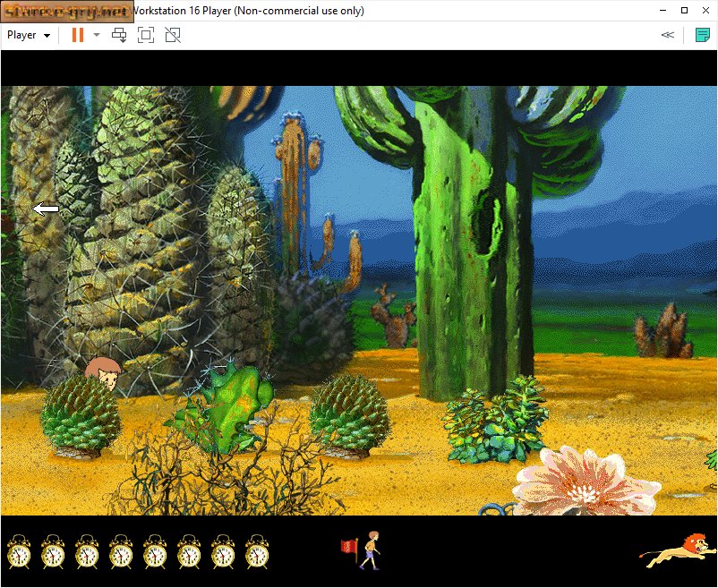This screenshot has height=588, width=718.
Task: Open the Player menu
Action: (x=29, y=35)
